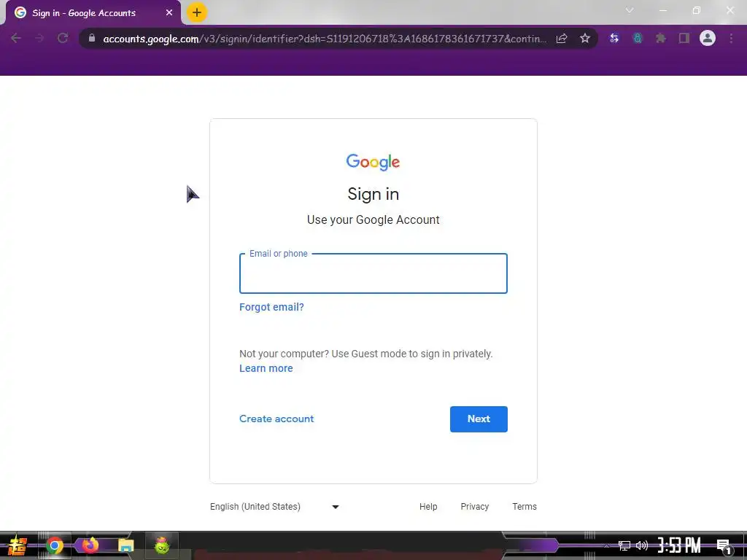Close the Sign in Google Accounts tab
The width and height of the screenshot is (747, 560).
point(169,13)
